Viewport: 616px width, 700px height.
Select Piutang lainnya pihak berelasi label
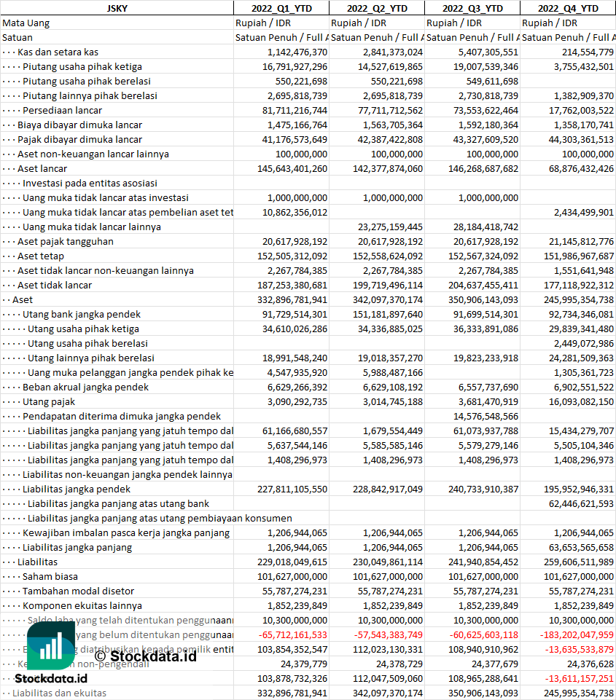click(90, 95)
